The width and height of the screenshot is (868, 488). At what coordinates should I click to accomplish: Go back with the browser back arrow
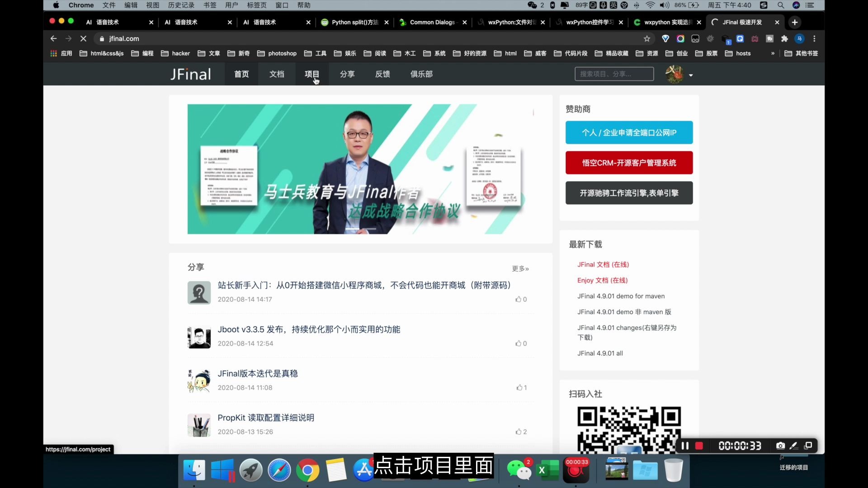coord(53,39)
